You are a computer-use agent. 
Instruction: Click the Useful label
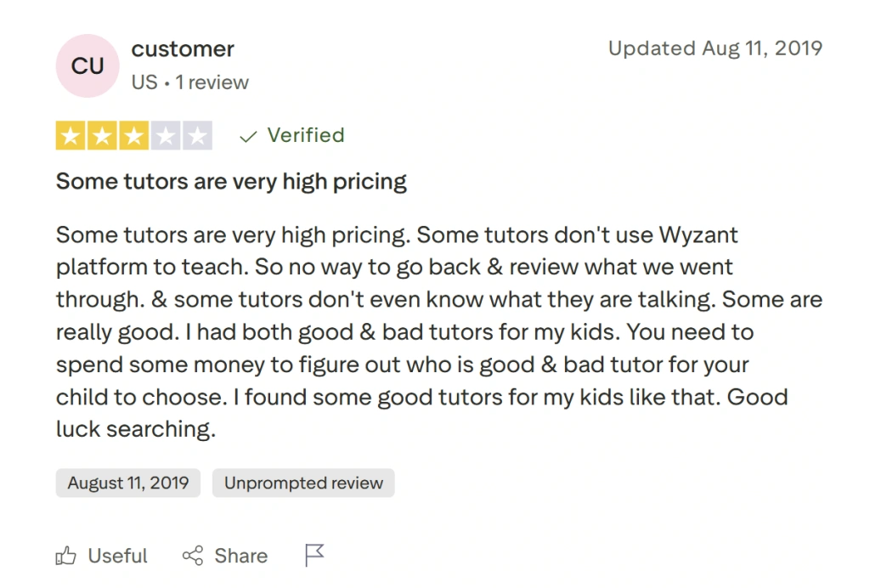coord(116,555)
